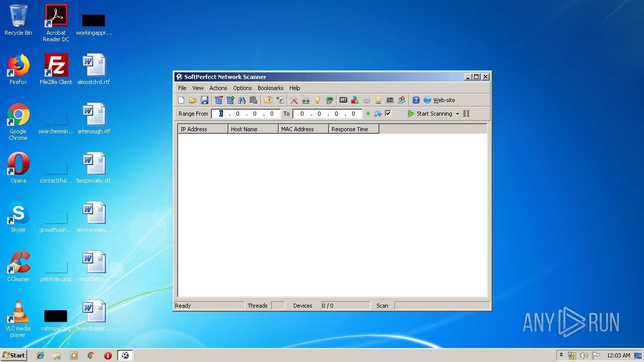
Task: Create a new scan with the blank page icon
Action: [181, 100]
